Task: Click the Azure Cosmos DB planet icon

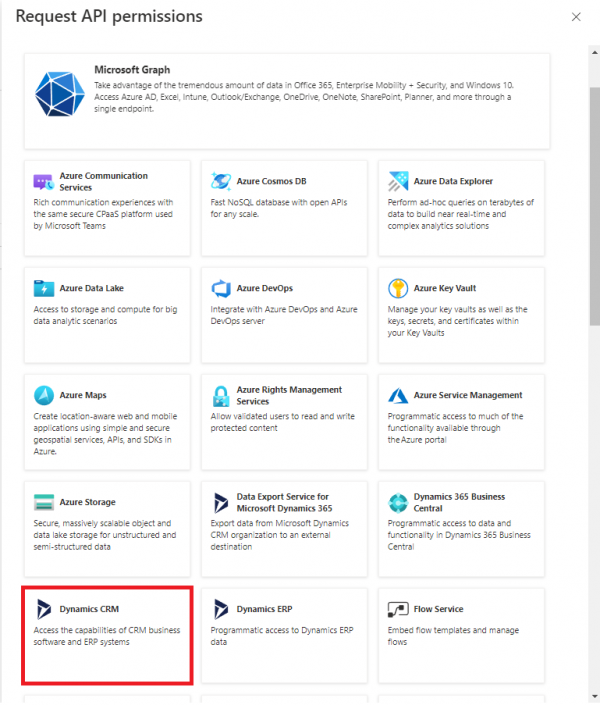Action: (221, 181)
